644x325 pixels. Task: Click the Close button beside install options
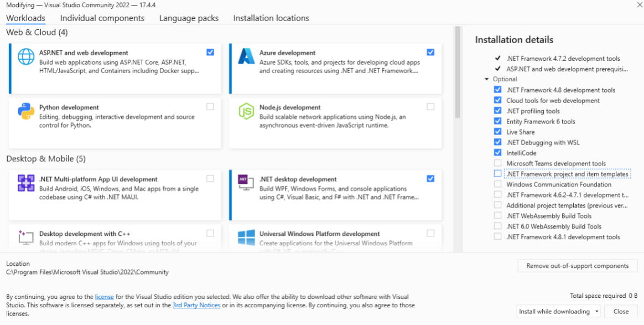click(621, 311)
